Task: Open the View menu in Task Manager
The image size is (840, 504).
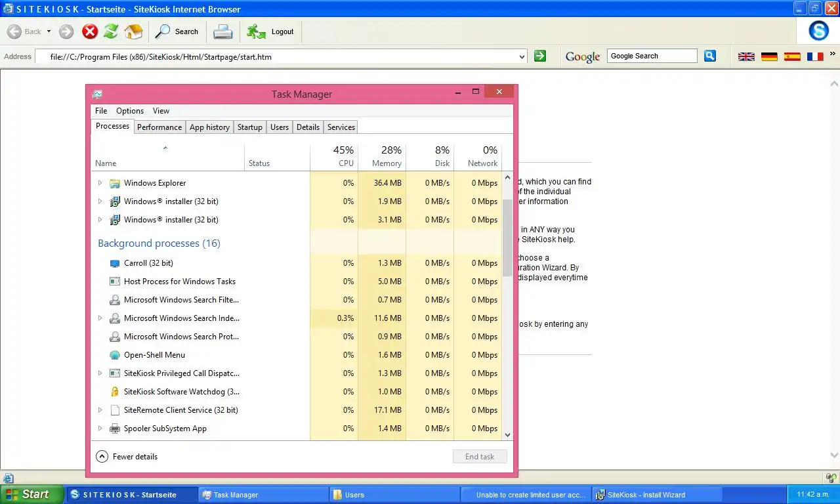Action: pyautogui.click(x=161, y=111)
